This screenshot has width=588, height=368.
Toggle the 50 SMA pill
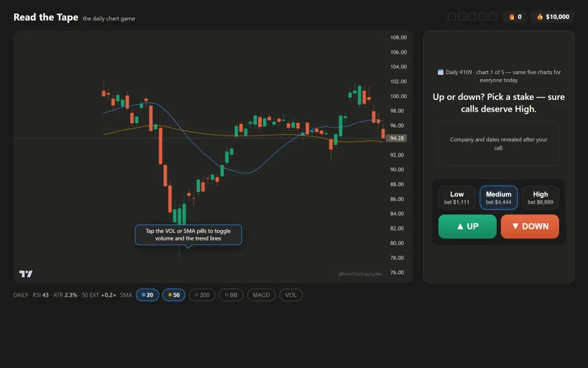(173, 295)
